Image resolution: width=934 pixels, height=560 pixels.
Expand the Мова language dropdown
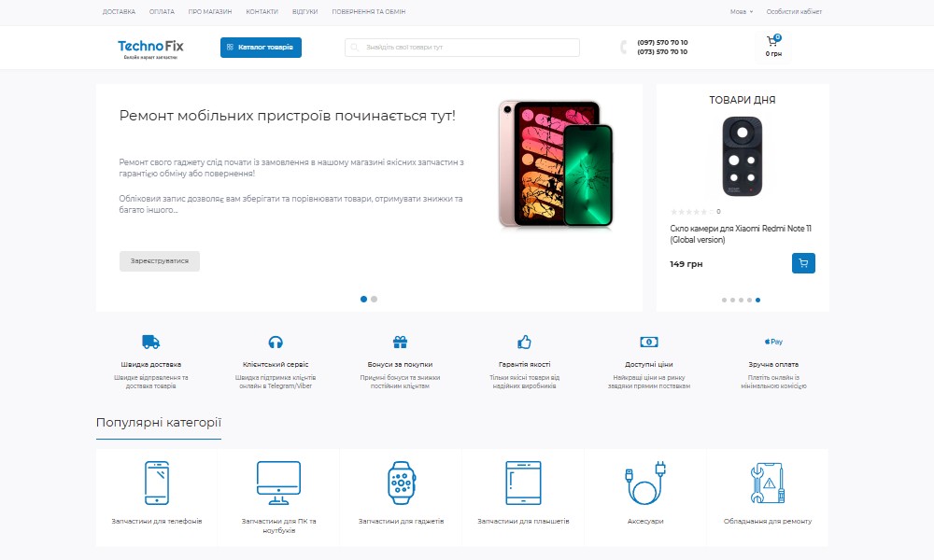coord(742,11)
